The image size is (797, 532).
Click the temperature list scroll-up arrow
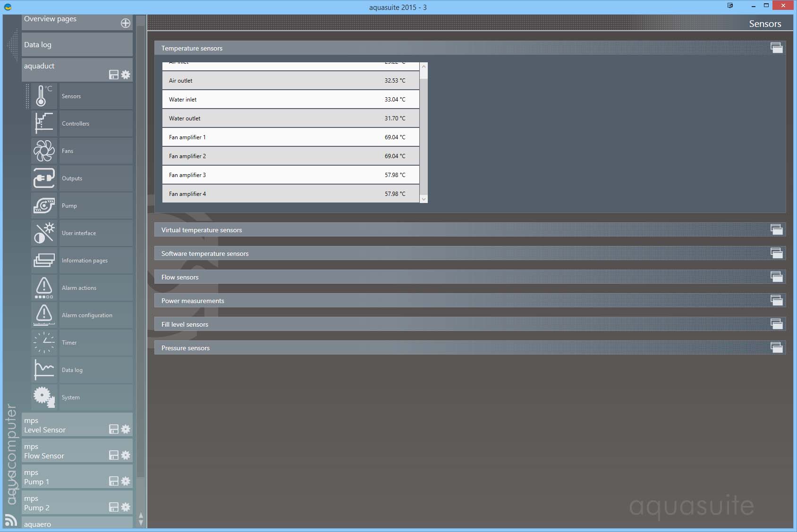click(x=424, y=67)
